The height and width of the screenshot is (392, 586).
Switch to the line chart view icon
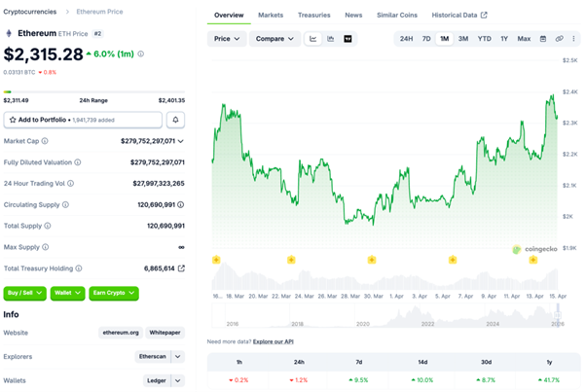click(x=313, y=39)
